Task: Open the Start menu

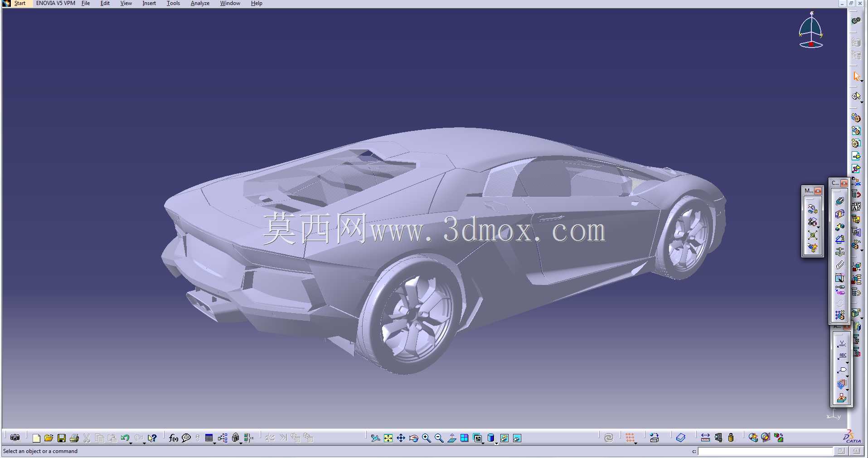Action: pyautogui.click(x=19, y=3)
